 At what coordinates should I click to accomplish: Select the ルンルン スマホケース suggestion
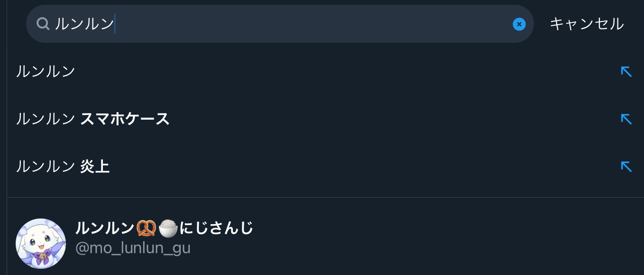tap(93, 119)
